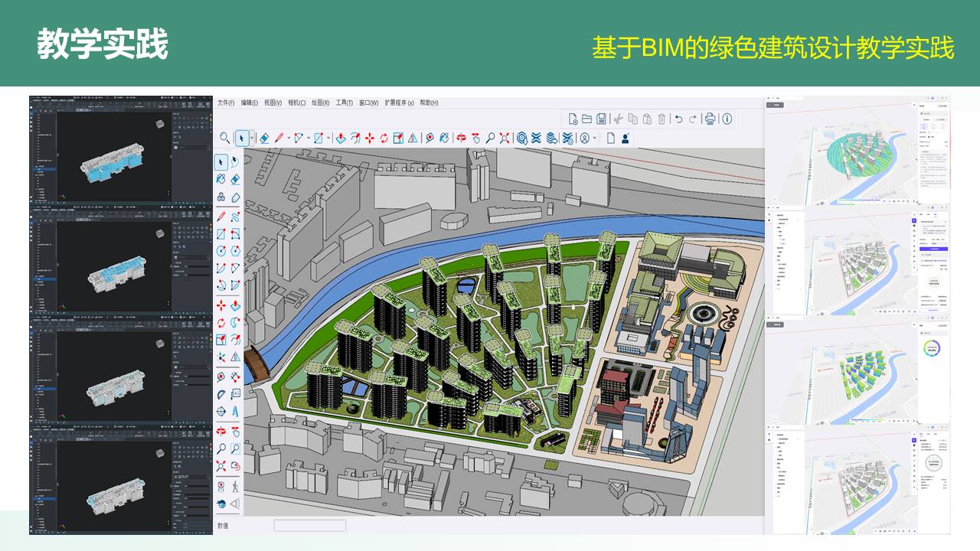Open the Rectangle tool variants dropdown
The image size is (980, 551).
pos(328,138)
